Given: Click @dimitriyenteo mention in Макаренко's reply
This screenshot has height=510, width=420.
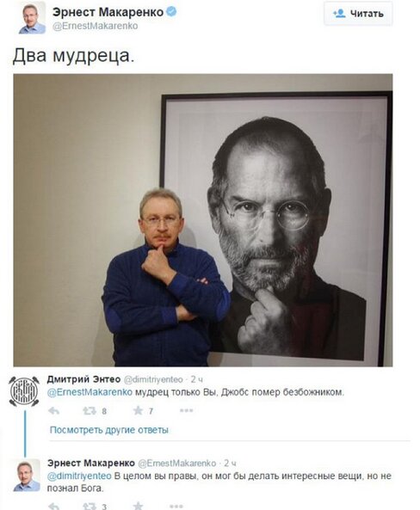Looking at the screenshot, I should pyautogui.click(x=79, y=476).
